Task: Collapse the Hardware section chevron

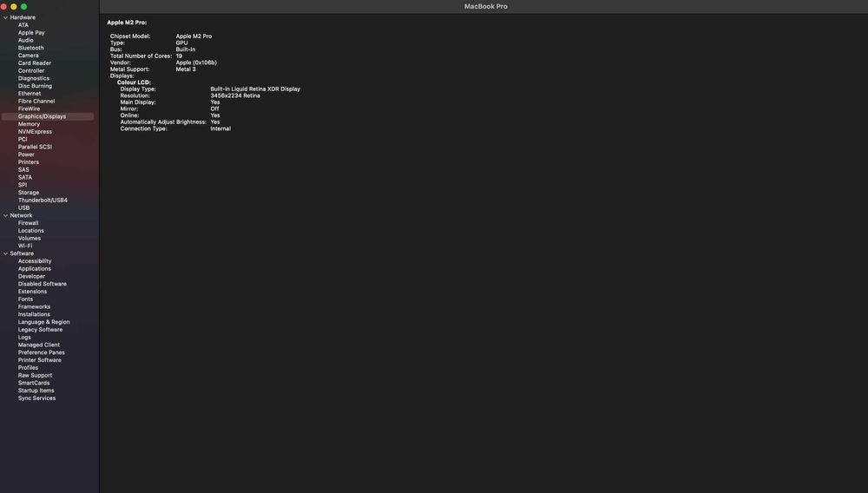Action: tap(5, 17)
